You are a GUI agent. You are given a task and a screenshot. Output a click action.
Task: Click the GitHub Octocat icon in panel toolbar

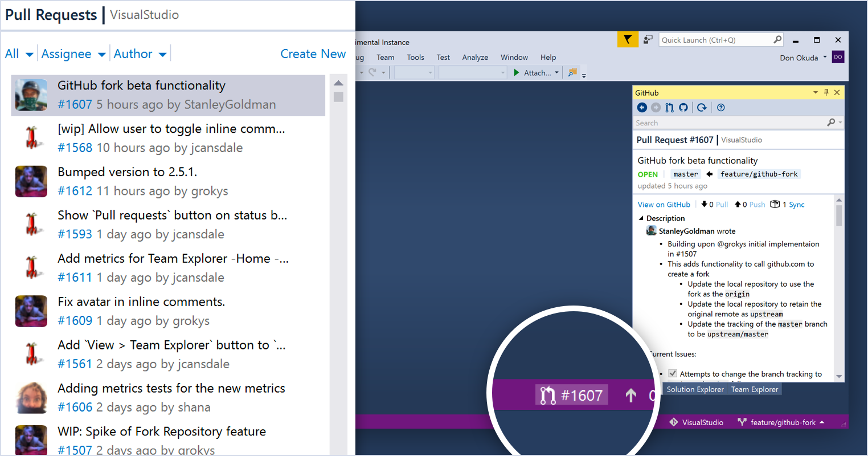683,107
